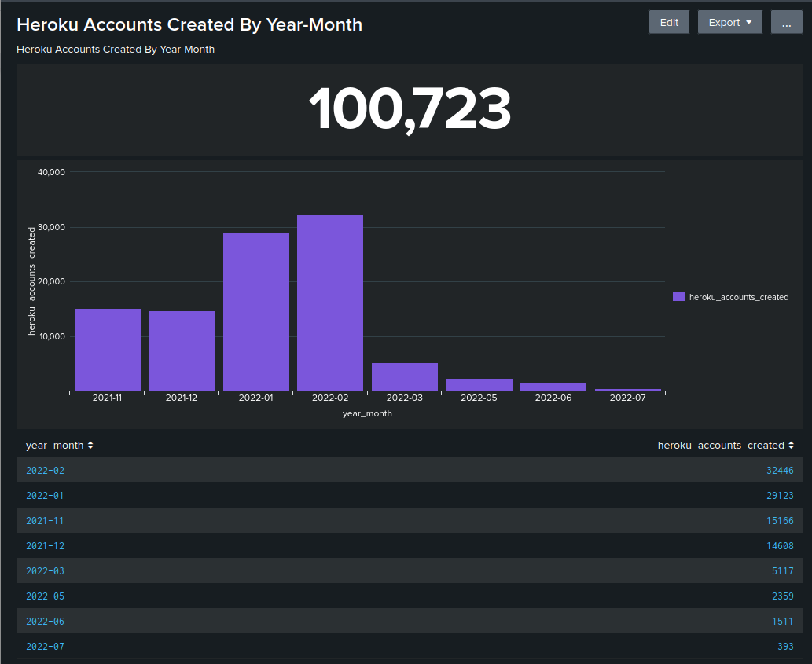This screenshot has width=812, height=664.
Task: Click the 2021-11 x-axis label
Action: tap(107, 398)
